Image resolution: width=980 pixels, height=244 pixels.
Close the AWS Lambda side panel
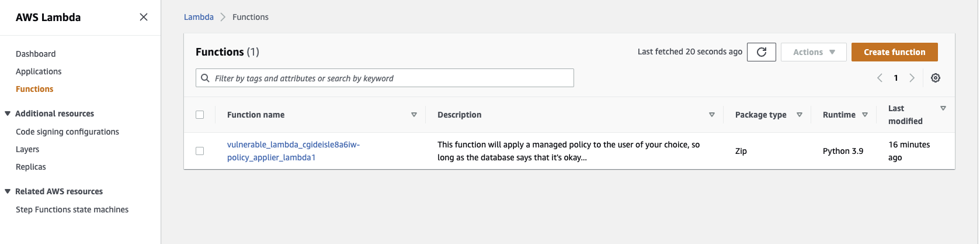pyautogui.click(x=144, y=17)
